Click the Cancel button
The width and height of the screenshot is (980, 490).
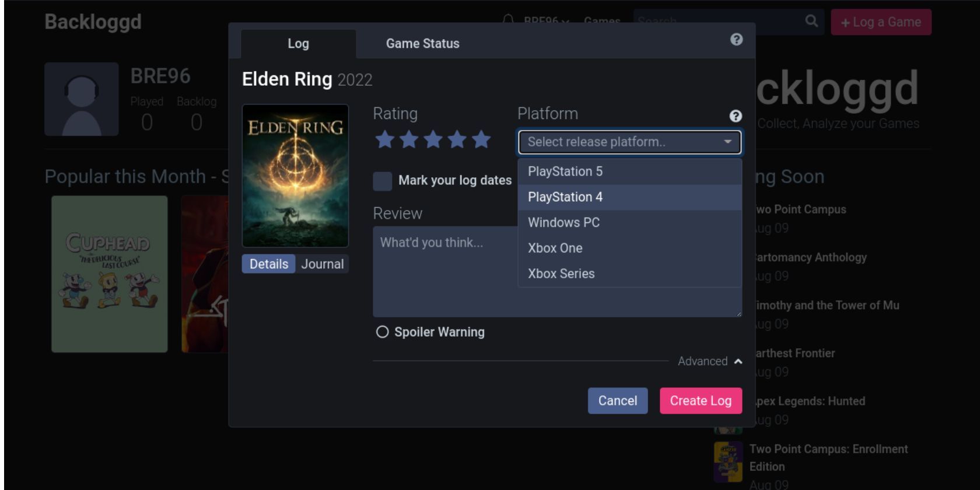pyautogui.click(x=618, y=401)
